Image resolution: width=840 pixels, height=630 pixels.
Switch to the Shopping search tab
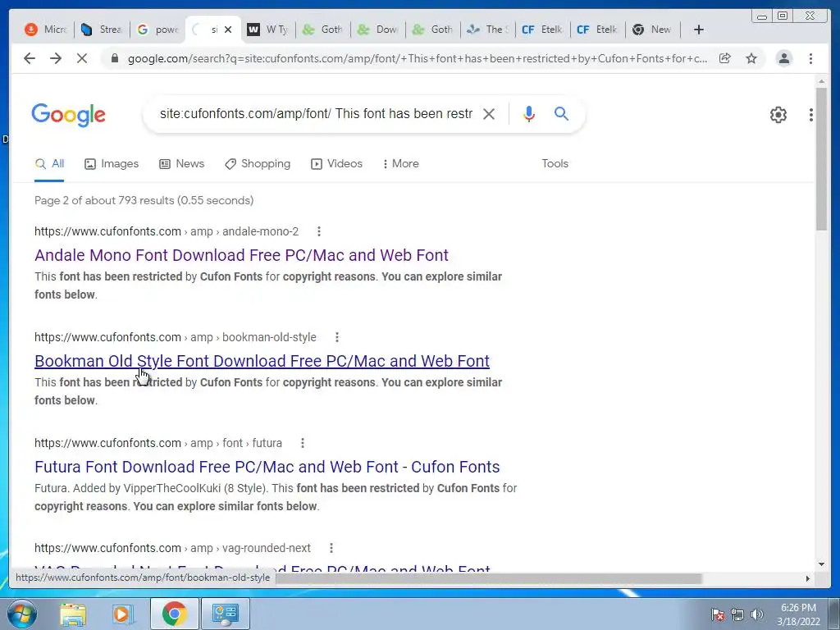[258, 164]
